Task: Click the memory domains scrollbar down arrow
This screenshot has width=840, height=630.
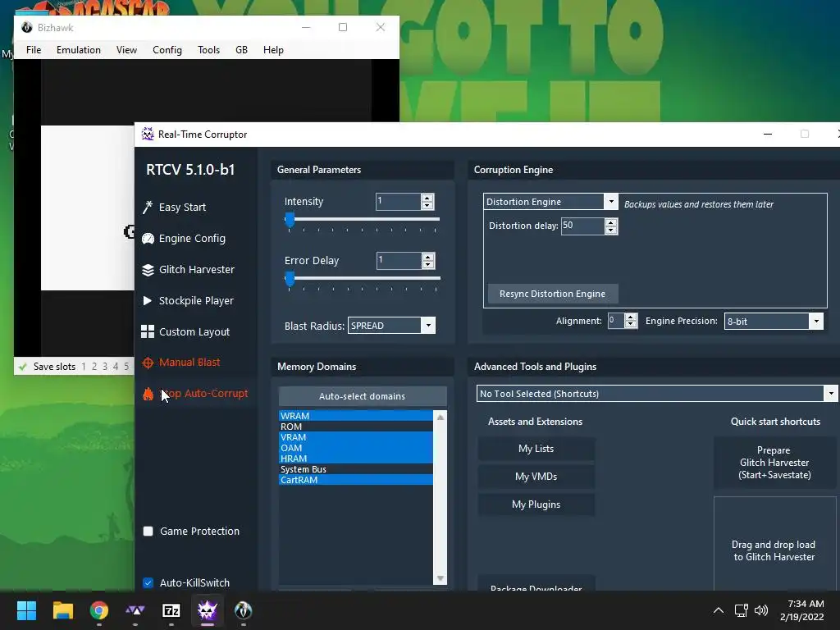Action: click(441, 578)
